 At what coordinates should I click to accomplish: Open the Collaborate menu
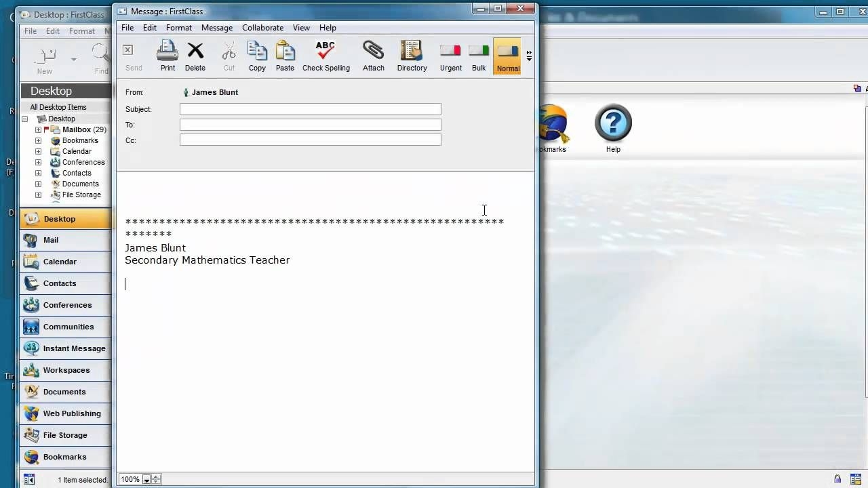pyautogui.click(x=262, y=28)
